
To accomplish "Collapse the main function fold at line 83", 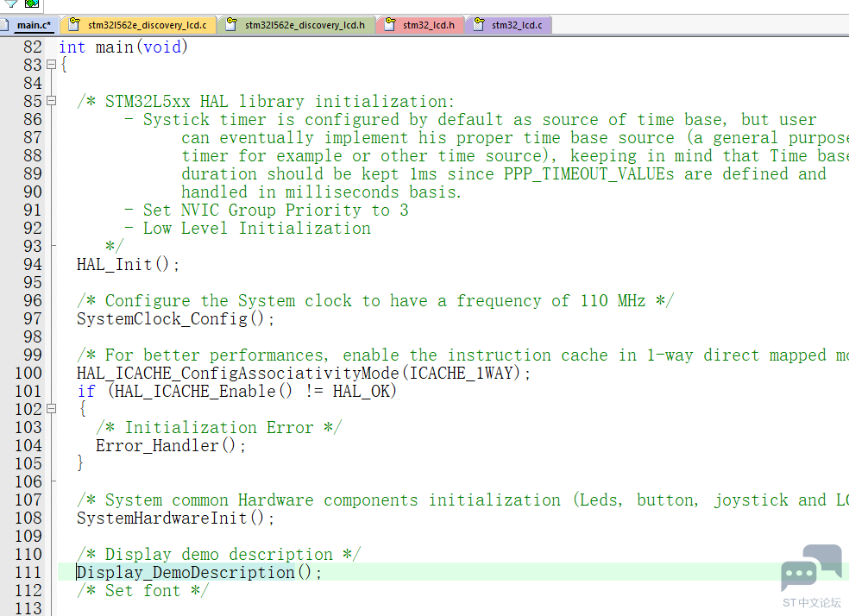I will click(x=52, y=65).
